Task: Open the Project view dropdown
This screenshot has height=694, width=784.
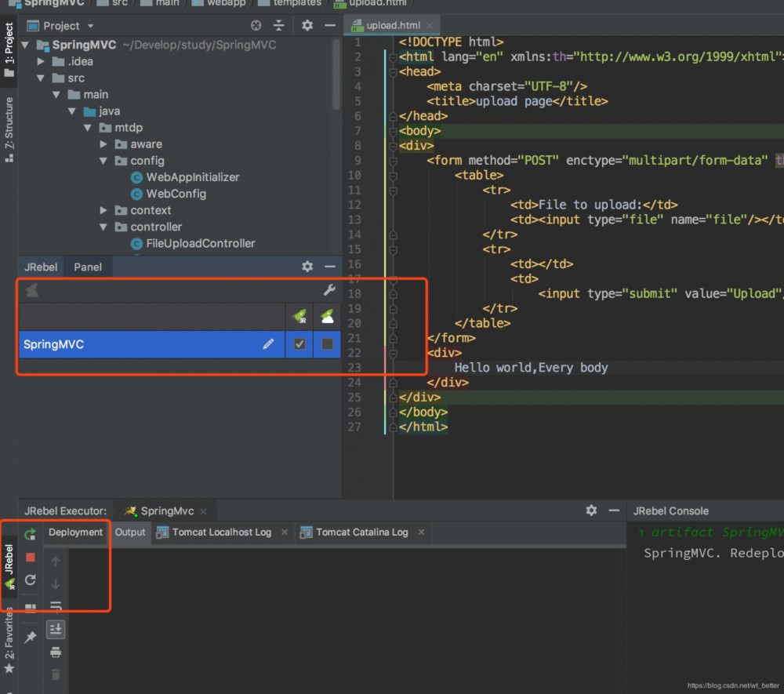Action: click(x=69, y=26)
